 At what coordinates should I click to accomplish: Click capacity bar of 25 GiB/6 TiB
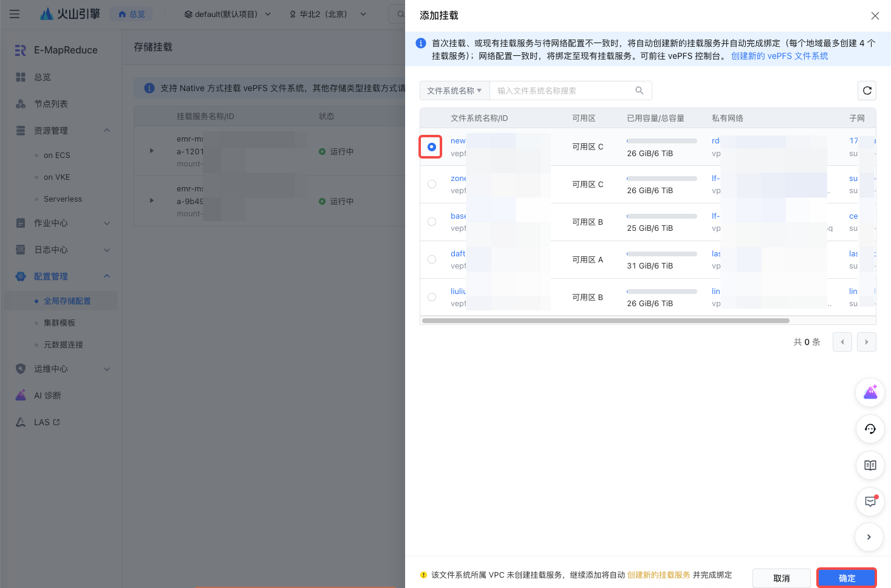(x=662, y=216)
